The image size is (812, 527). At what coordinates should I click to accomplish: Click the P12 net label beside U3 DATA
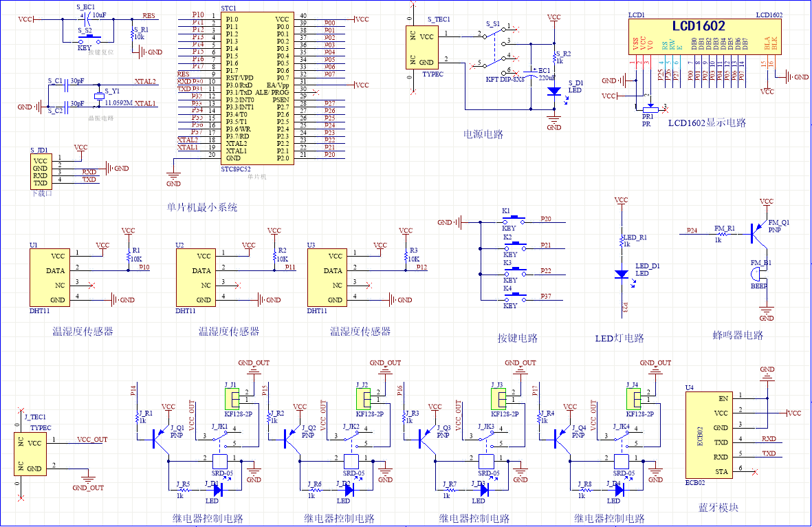pos(421,267)
